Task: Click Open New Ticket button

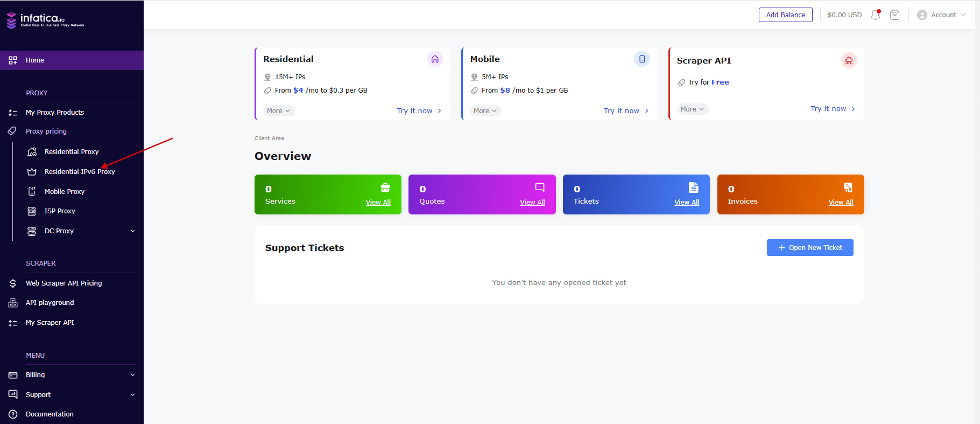Action: tap(809, 248)
